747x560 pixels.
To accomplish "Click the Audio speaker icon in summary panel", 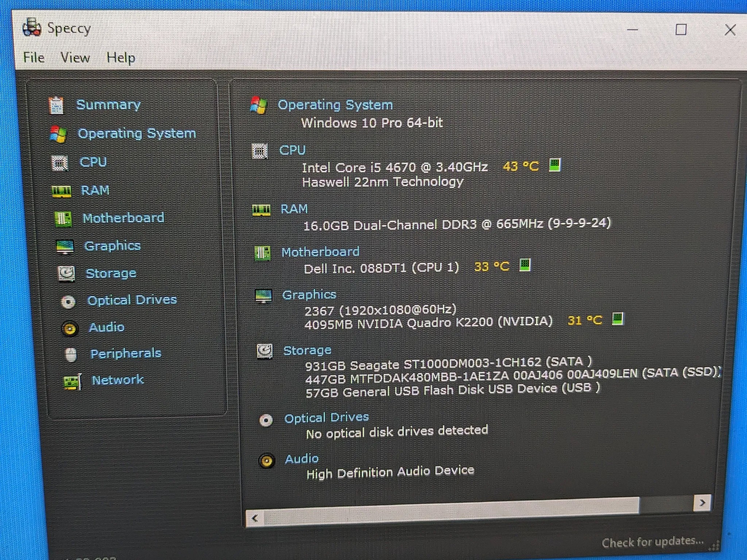I will pyautogui.click(x=267, y=461).
